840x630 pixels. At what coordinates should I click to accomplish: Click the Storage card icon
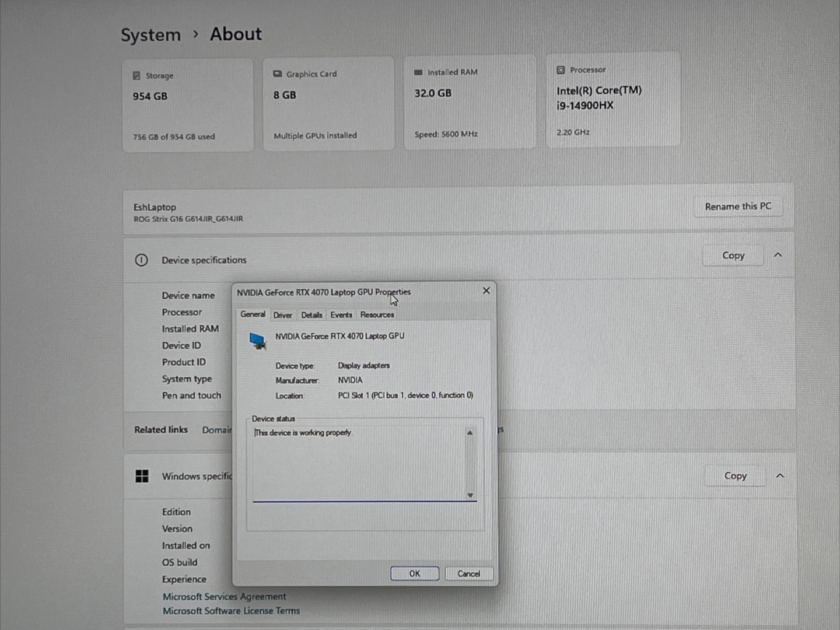[x=136, y=76]
